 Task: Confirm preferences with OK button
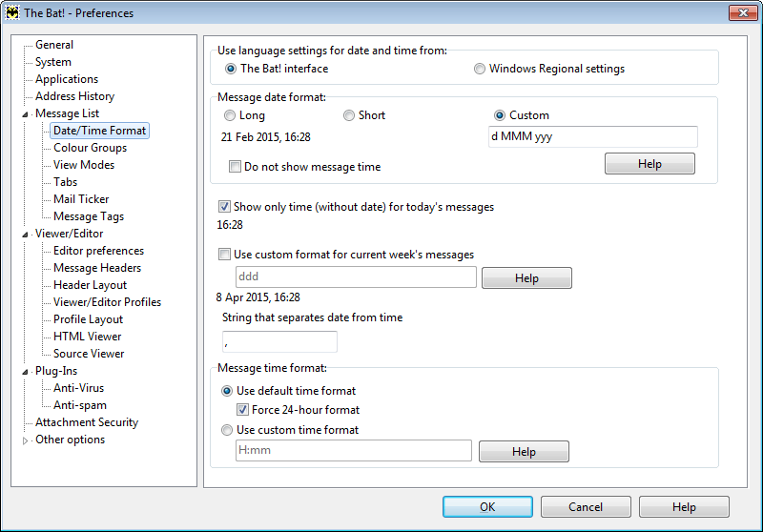pyautogui.click(x=487, y=506)
